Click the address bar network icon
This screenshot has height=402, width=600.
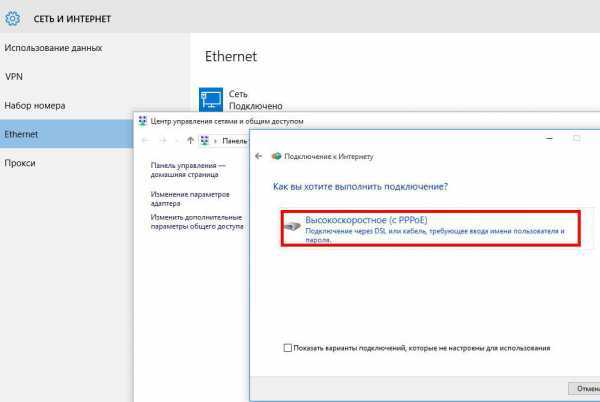coord(205,140)
